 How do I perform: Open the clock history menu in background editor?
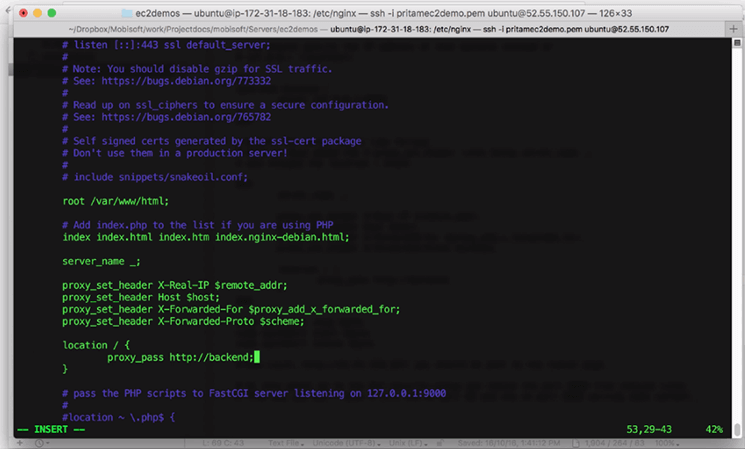click(x=40, y=443)
